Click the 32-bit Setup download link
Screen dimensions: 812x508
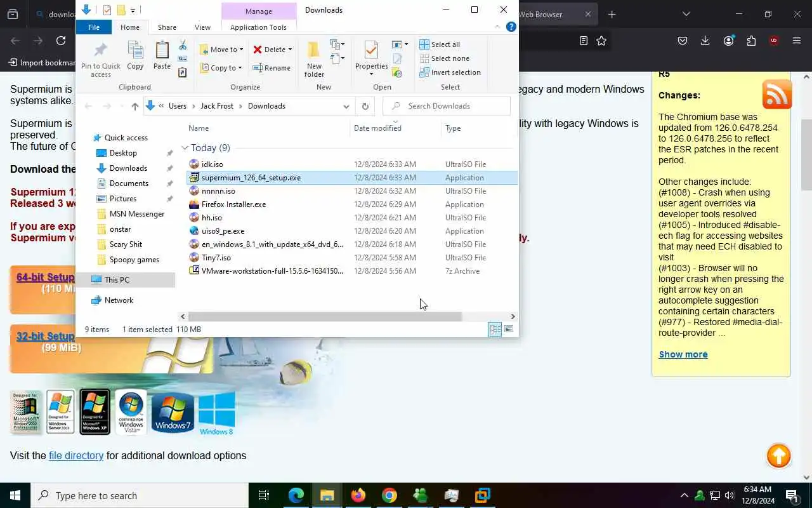45,336
